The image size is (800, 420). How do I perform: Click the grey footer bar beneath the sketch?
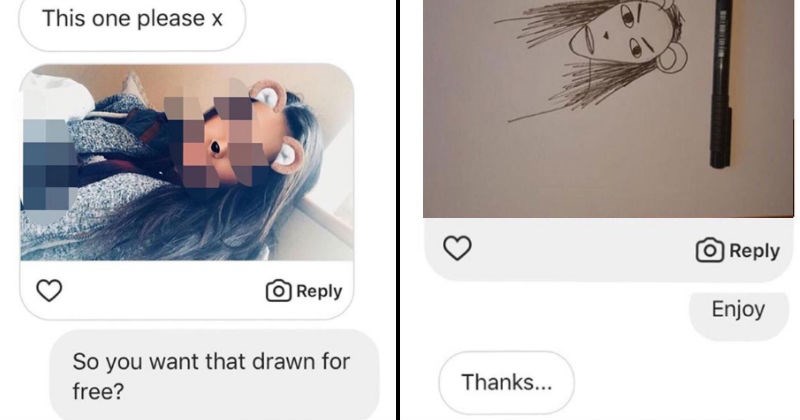[580, 250]
